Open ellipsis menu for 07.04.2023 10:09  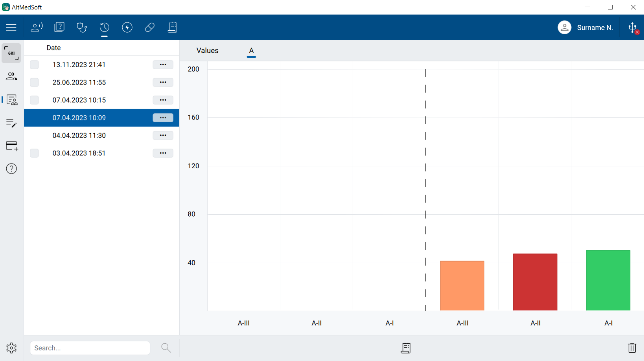point(163,118)
